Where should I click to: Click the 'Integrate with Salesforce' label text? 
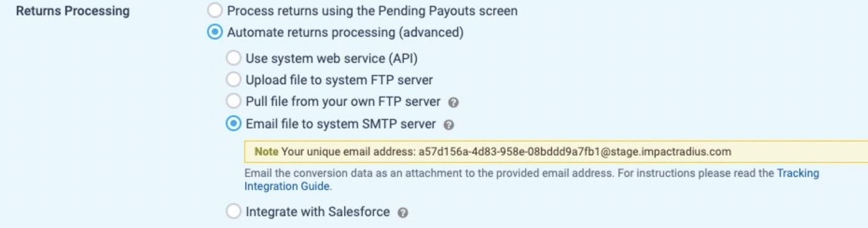point(318,212)
